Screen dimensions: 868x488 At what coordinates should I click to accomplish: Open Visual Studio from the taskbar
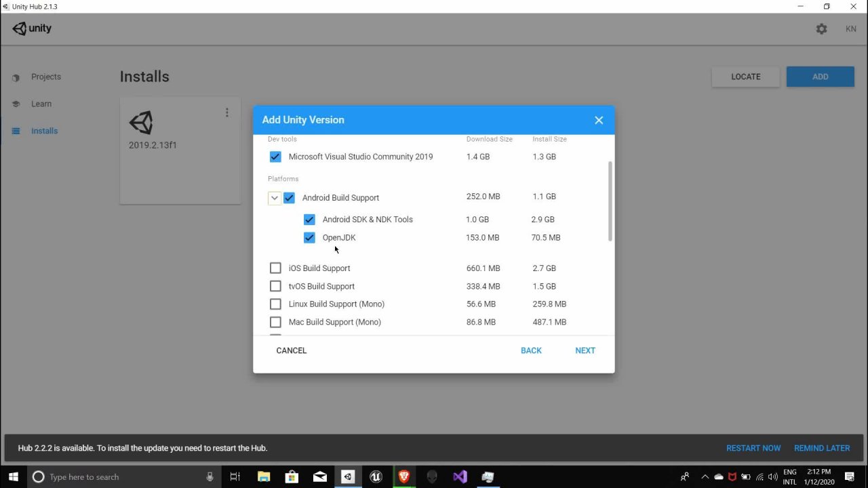tap(460, 477)
